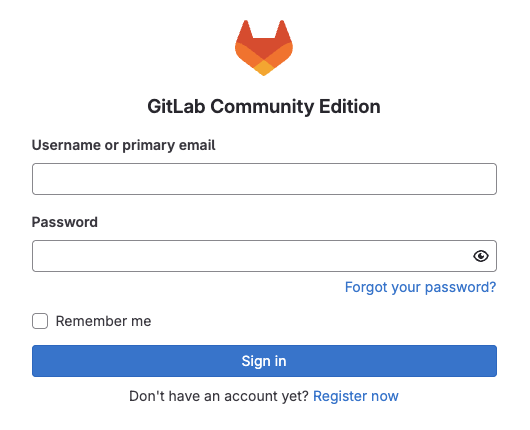Place cursor in the email text box

click(x=264, y=179)
